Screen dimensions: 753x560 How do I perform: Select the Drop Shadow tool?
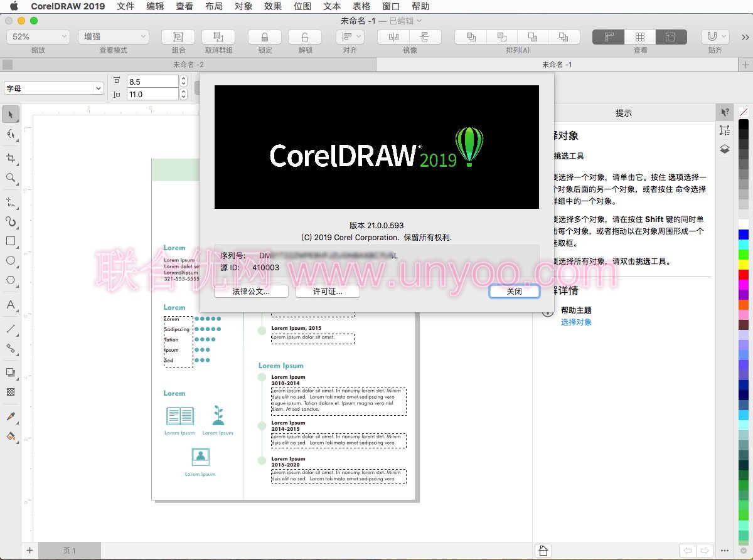pos(11,372)
